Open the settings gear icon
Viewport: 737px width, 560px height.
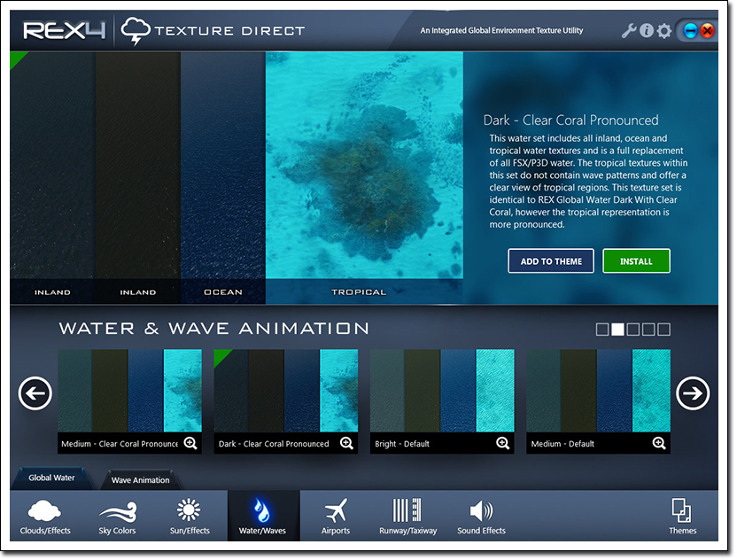[664, 32]
